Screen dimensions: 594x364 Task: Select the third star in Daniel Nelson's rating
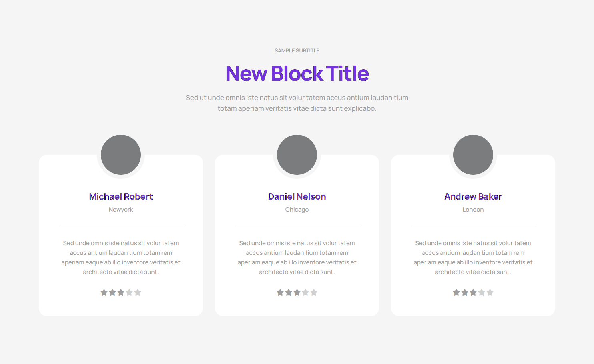pos(297,292)
